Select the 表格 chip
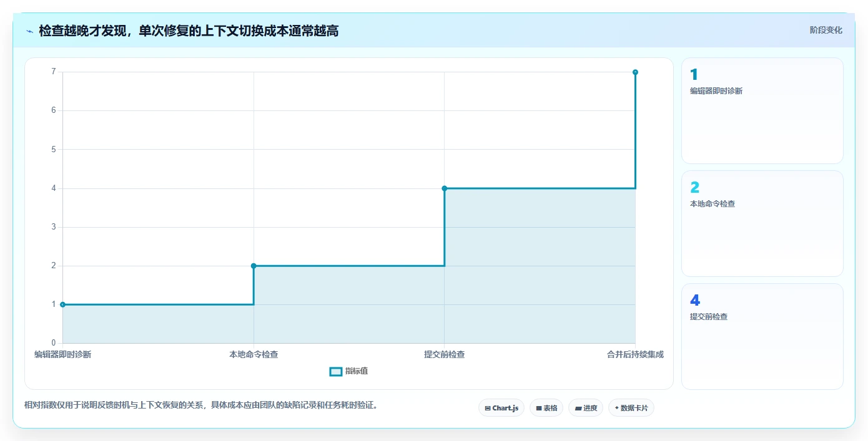This screenshot has width=868, height=441. (546, 408)
